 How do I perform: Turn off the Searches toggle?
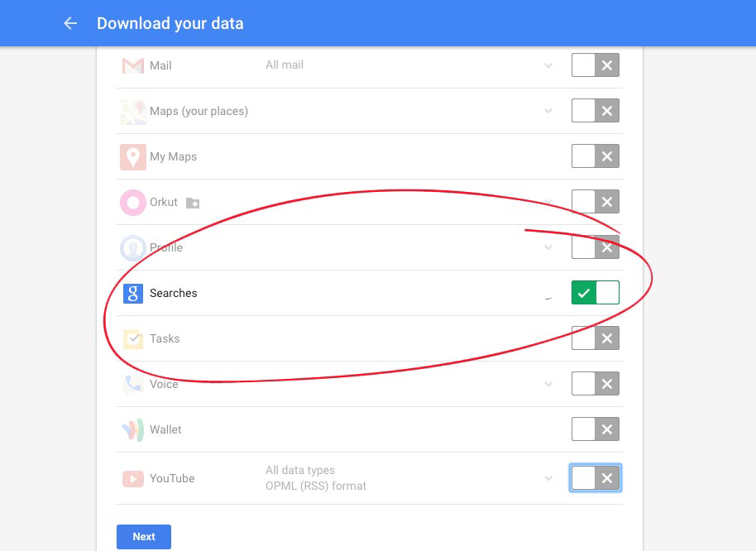pos(595,293)
